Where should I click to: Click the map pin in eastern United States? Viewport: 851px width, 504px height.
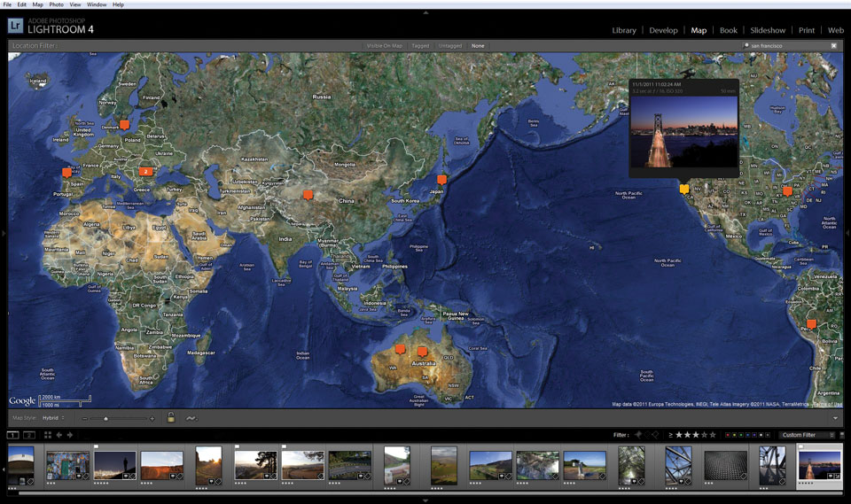(787, 191)
